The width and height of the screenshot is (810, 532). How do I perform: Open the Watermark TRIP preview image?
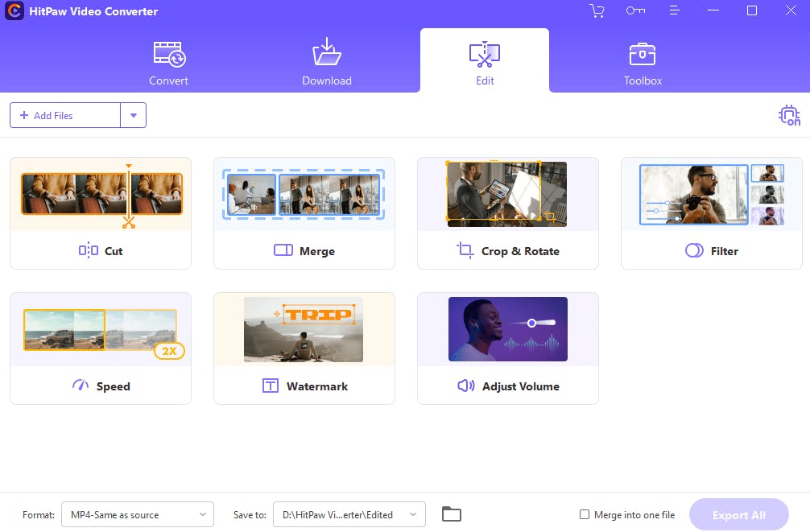304,329
